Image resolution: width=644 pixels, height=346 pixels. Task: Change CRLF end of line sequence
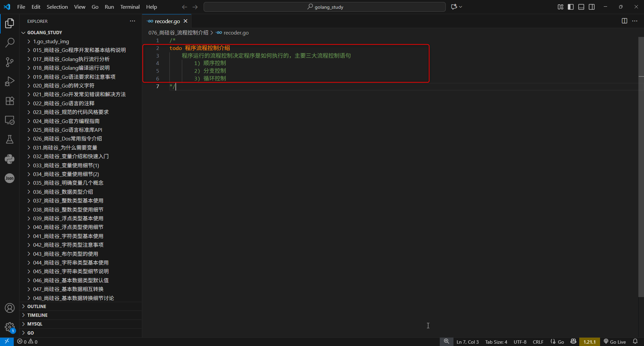(x=538, y=342)
